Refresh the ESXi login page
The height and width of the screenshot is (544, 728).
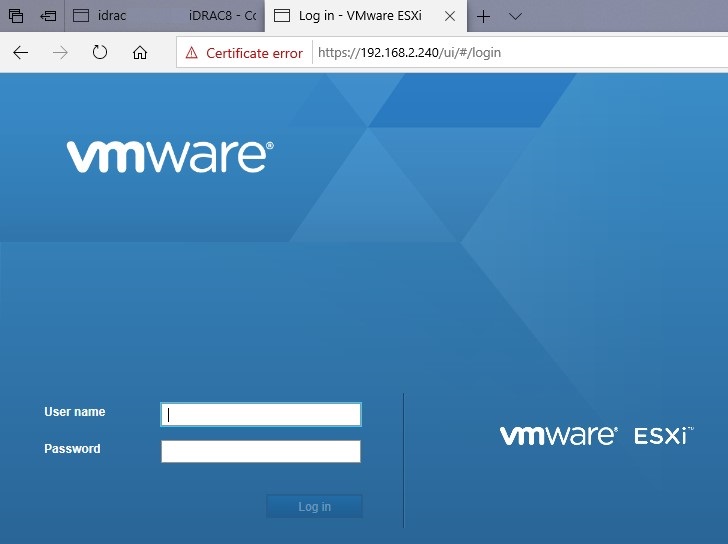pos(100,52)
